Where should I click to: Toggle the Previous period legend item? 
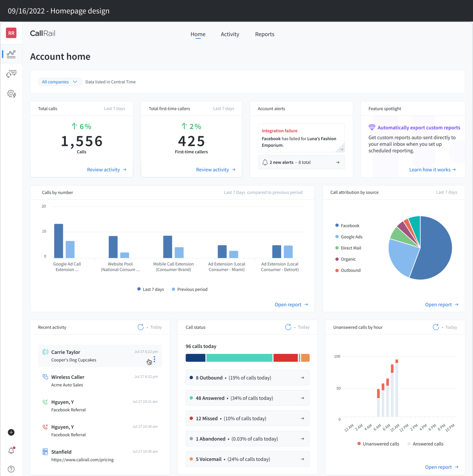pos(190,289)
